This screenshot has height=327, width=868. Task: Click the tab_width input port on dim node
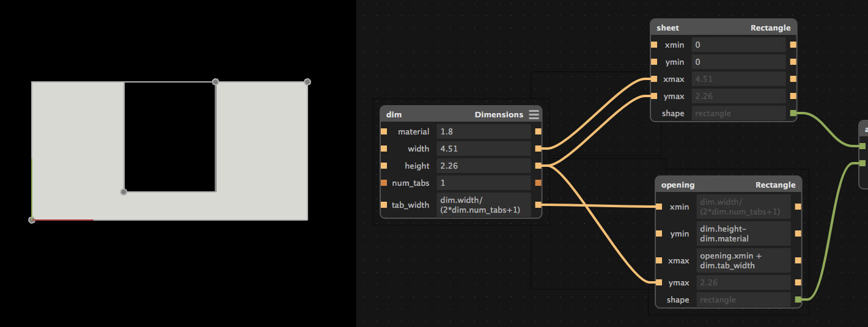tap(384, 205)
